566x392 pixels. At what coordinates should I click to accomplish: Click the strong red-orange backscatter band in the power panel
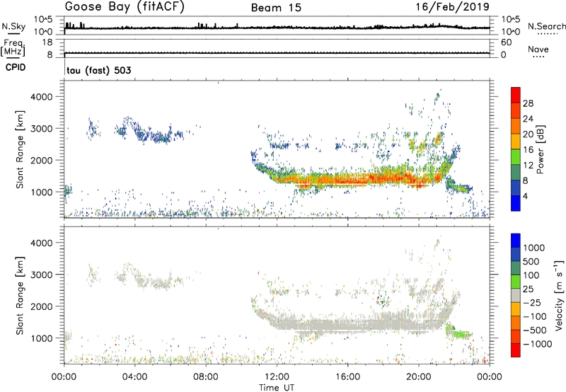click(361, 180)
